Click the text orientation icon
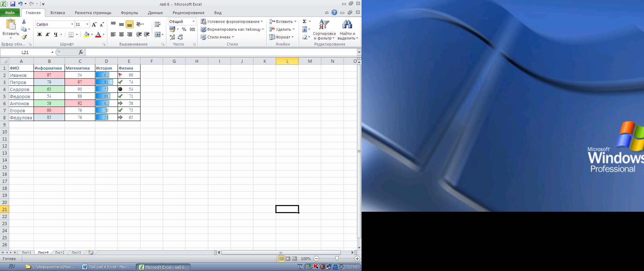The width and height of the screenshot is (644, 271). click(x=139, y=24)
